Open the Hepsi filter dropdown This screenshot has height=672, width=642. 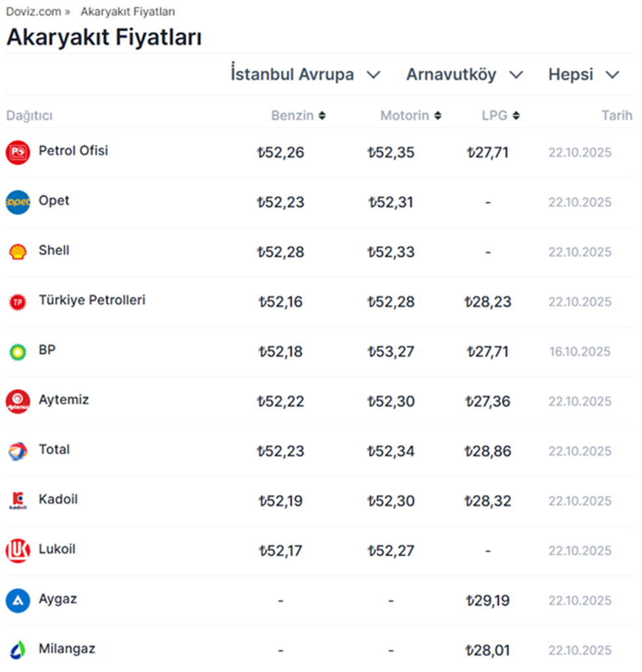pyautogui.click(x=583, y=74)
